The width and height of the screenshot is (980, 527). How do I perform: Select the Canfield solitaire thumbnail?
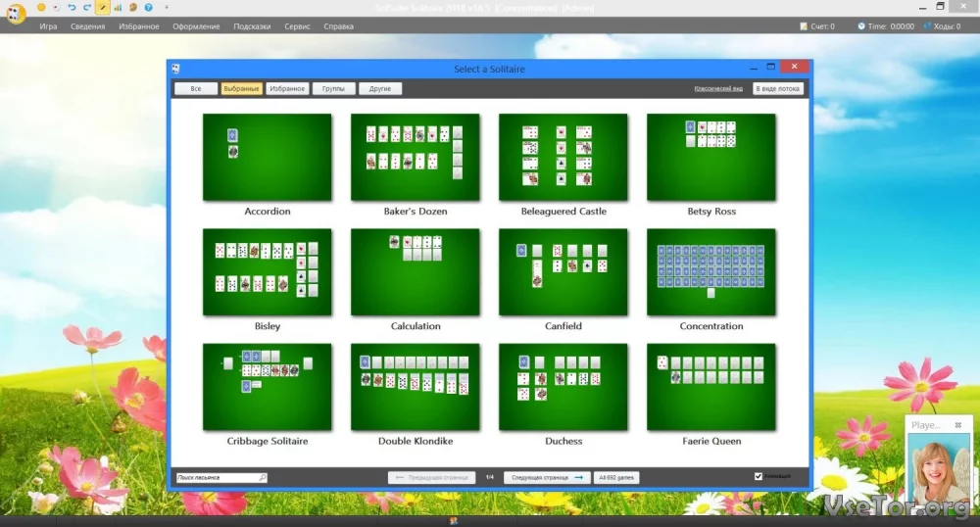(x=563, y=272)
